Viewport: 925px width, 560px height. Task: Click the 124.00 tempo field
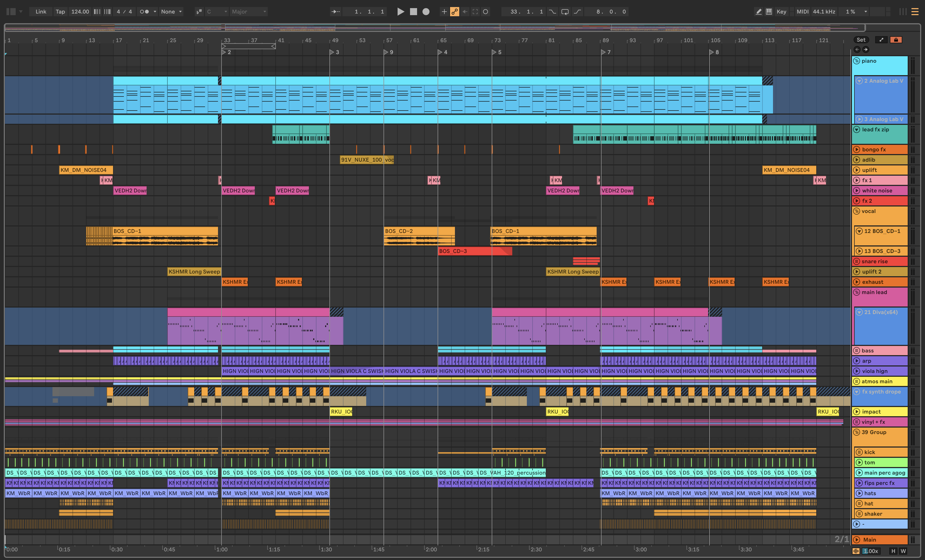(x=80, y=12)
